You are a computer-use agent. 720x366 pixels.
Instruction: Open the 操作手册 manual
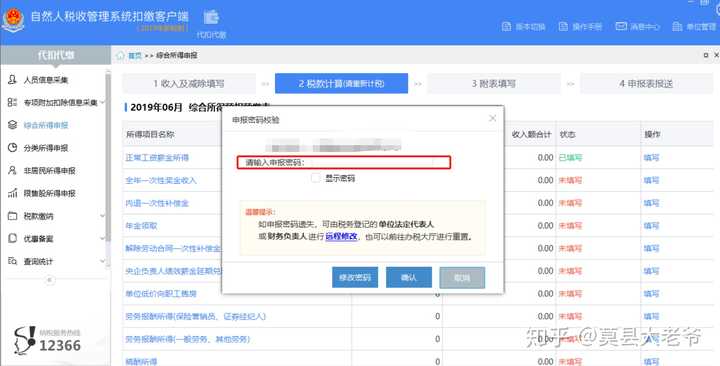coord(580,27)
